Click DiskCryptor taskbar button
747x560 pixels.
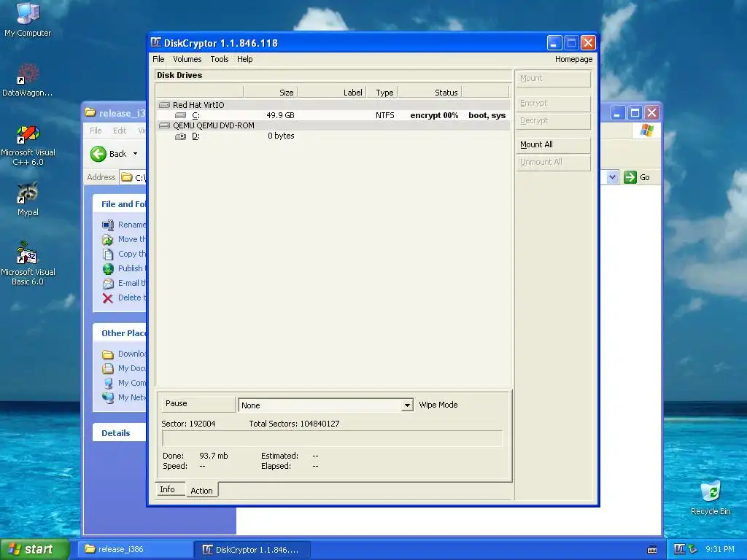(x=252, y=550)
